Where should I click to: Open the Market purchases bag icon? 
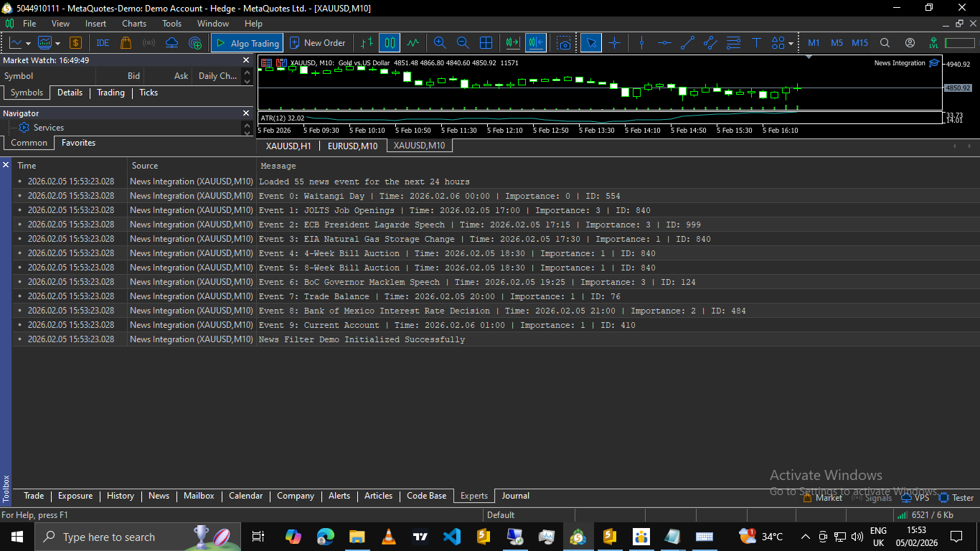[126, 42]
